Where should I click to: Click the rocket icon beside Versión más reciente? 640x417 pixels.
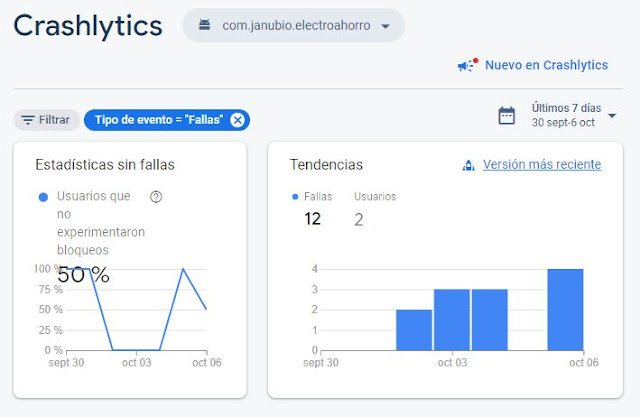(469, 165)
